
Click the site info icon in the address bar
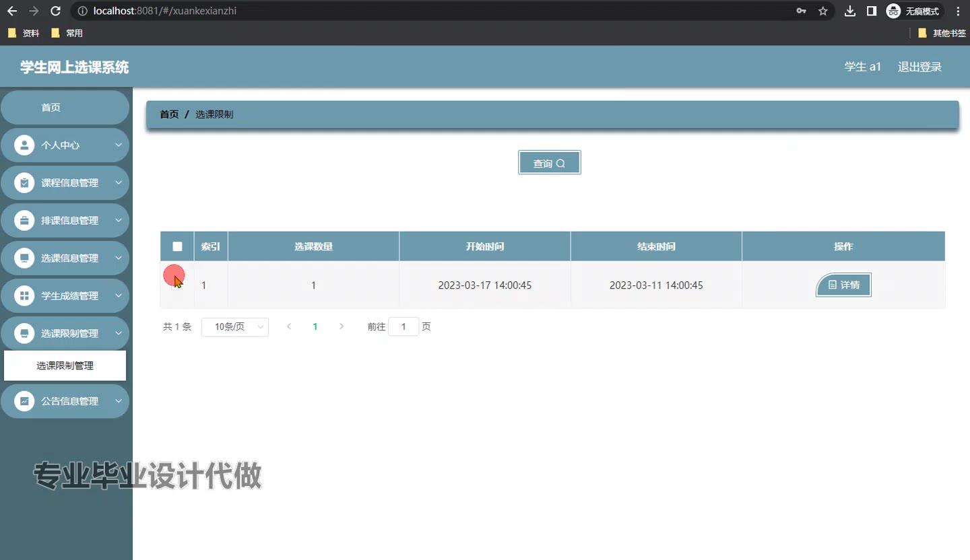coord(82,11)
